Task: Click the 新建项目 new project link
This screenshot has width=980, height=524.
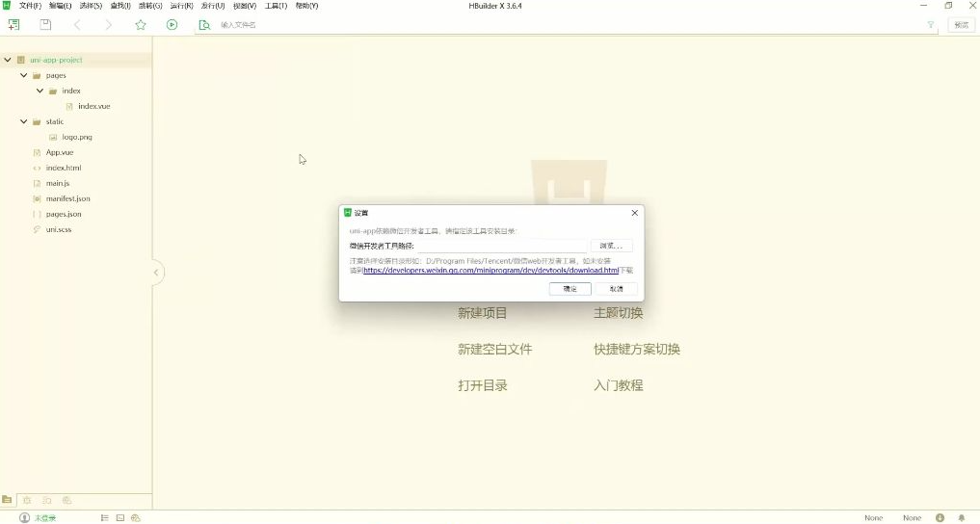Action: [482, 313]
